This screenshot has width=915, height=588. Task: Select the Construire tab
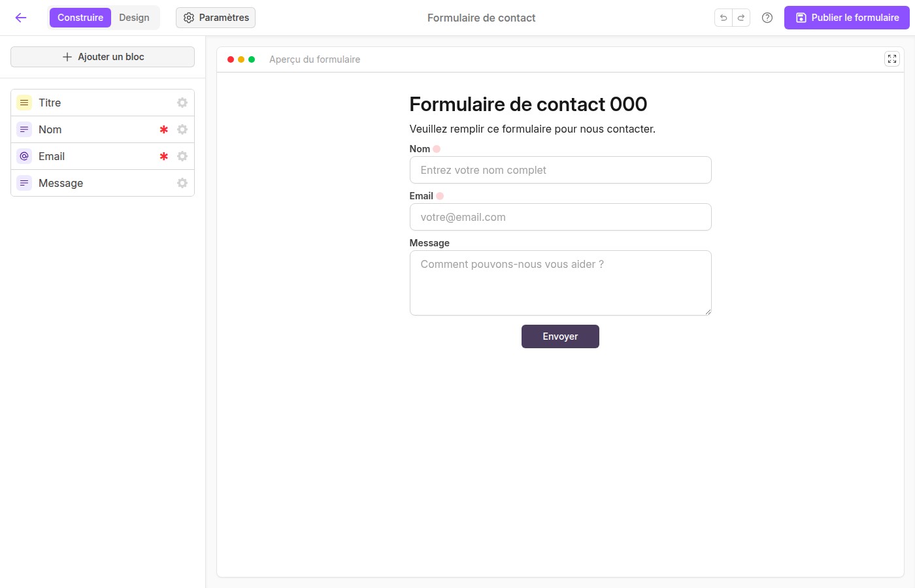click(80, 18)
